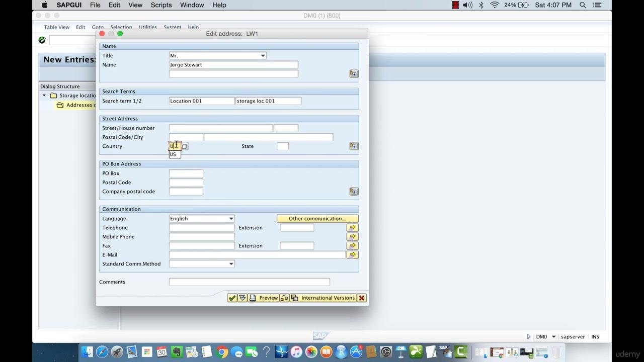Click Search term 1 field

pos(202,101)
